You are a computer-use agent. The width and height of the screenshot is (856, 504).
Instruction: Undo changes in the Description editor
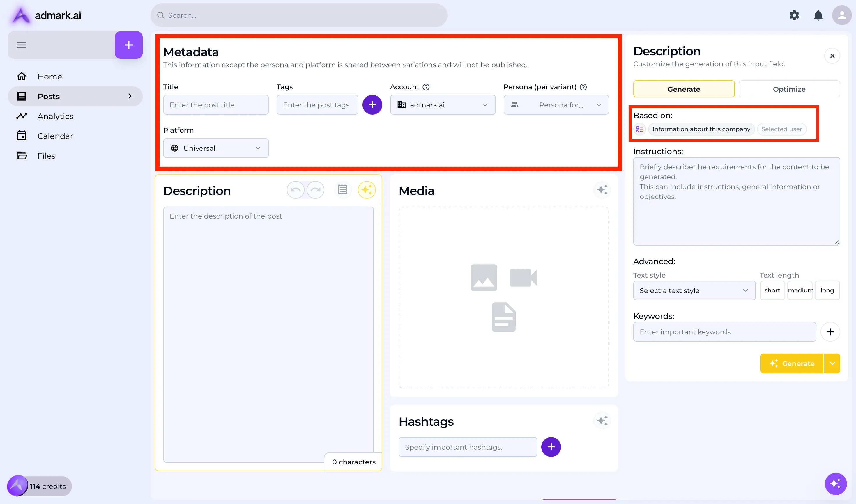point(295,190)
